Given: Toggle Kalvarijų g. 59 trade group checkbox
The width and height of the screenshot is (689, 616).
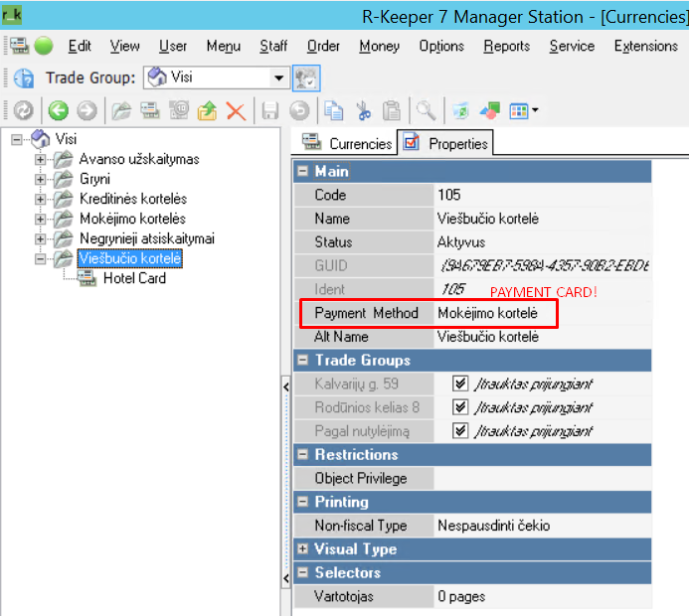Looking at the screenshot, I should pos(460,384).
